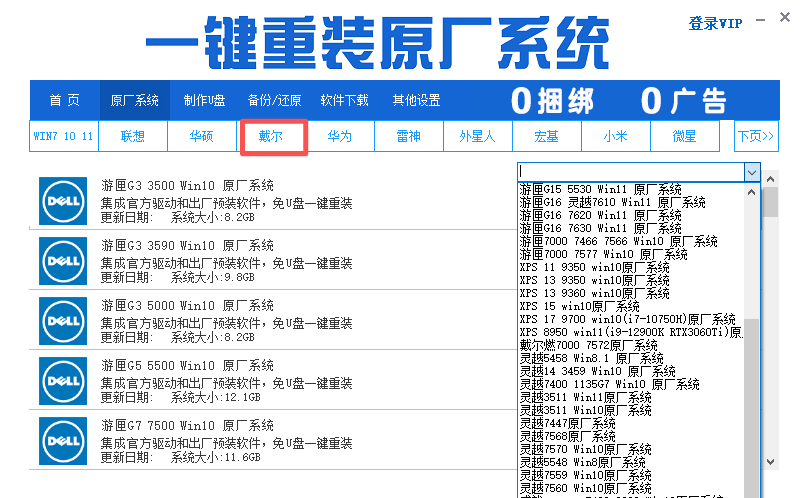This screenshot has height=498, width=808.
Task: Open 游匣G3 3500 Win10 原厂系统 title
Action: [187, 185]
